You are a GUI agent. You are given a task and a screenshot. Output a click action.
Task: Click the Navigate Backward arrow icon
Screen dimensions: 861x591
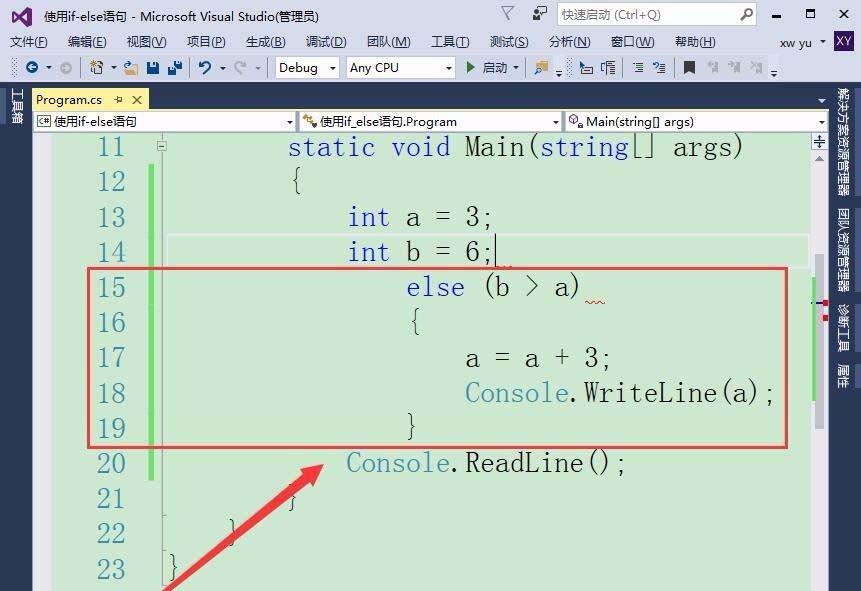pyautogui.click(x=33, y=68)
